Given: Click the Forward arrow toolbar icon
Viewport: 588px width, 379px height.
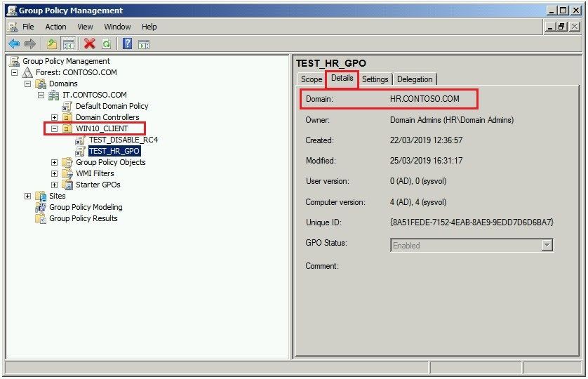Looking at the screenshot, I should click(x=30, y=44).
